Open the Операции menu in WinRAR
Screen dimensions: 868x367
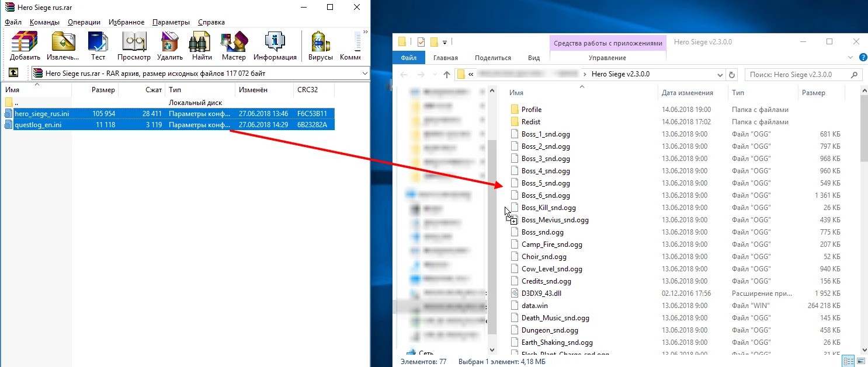coord(84,22)
